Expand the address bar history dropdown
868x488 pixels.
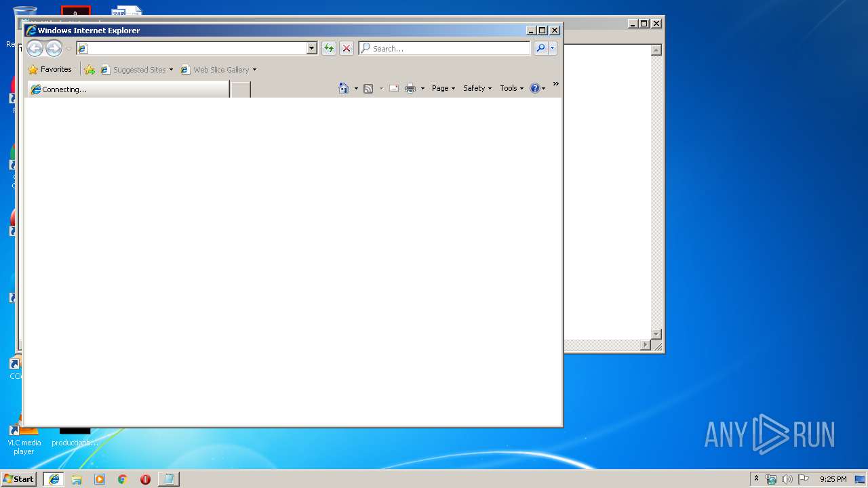(312, 48)
